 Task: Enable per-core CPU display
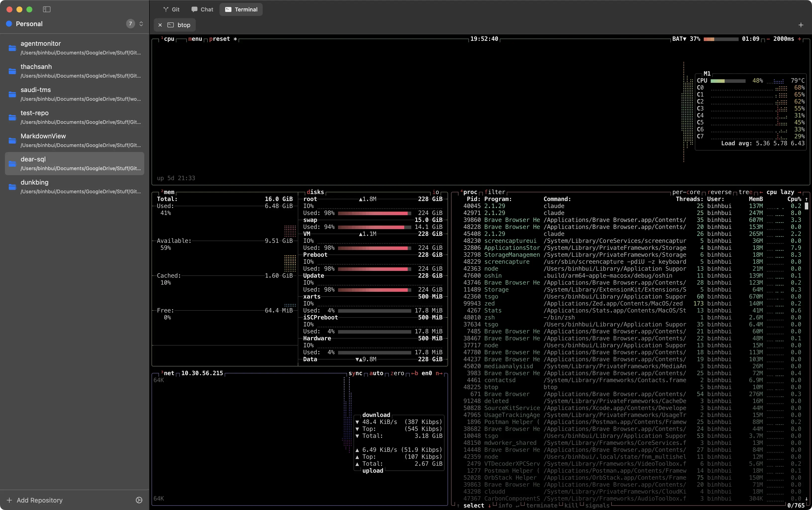pyautogui.click(x=687, y=192)
